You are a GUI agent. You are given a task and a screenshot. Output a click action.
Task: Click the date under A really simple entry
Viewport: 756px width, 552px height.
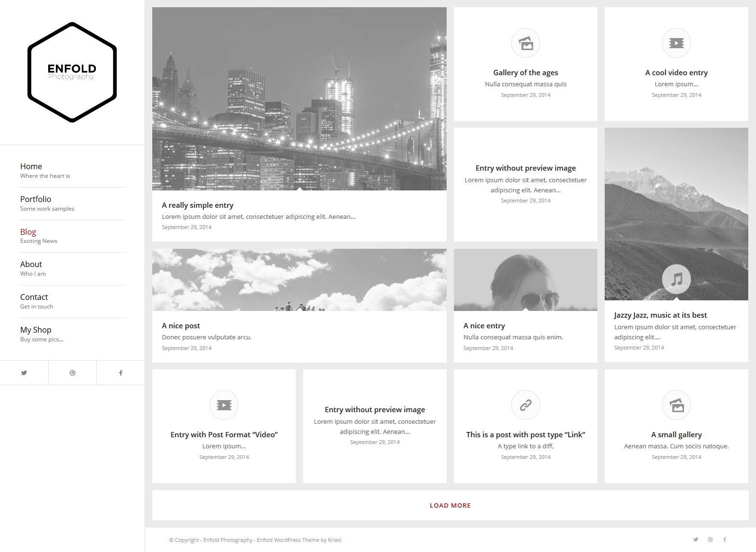[186, 227]
